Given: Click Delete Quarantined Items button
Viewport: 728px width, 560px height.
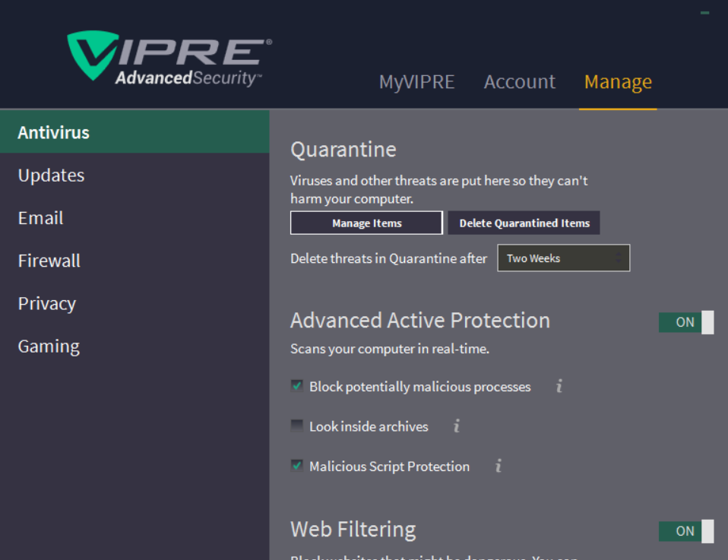Looking at the screenshot, I should click(x=524, y=223).
